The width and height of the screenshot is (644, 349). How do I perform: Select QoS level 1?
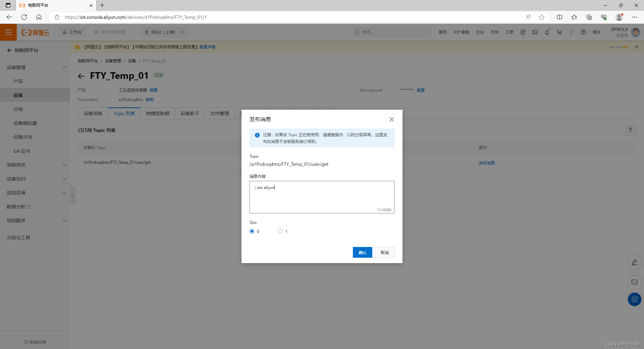(x=280, y=231)
